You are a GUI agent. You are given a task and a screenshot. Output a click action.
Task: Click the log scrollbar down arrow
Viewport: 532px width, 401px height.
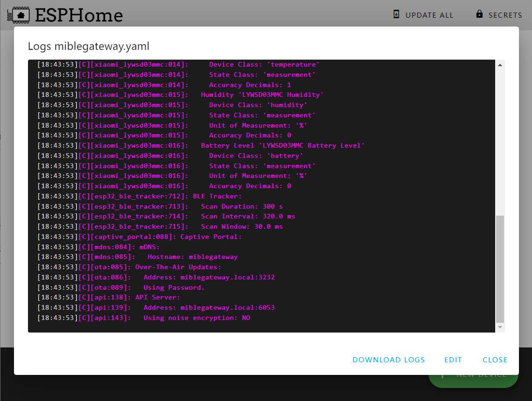tap(500, 327)
